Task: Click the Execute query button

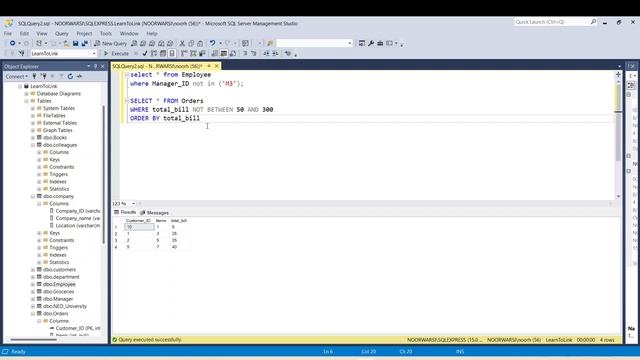Action: click(x=116, y=53)
